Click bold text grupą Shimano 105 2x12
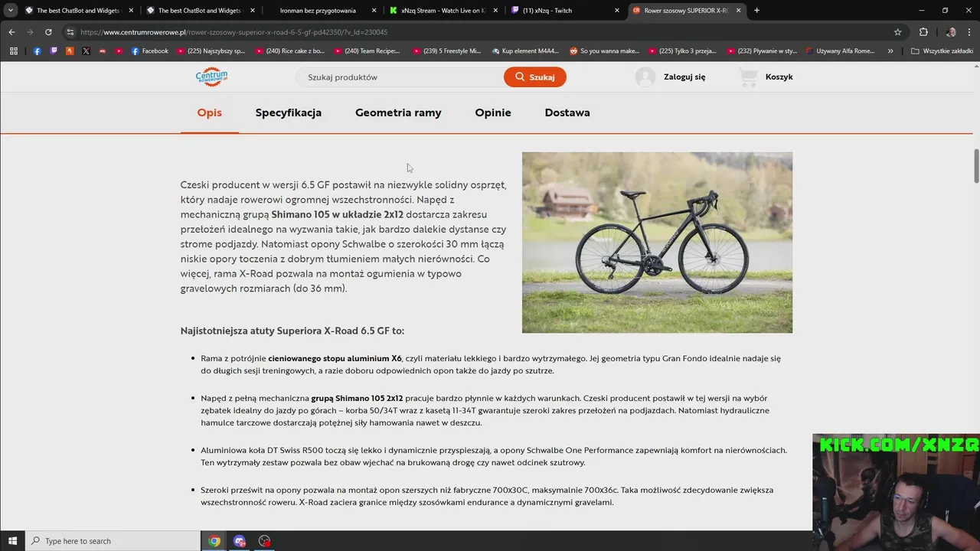The width and height of the screenshot is (980, 551). pyautogui.click(x=357, y=398)
